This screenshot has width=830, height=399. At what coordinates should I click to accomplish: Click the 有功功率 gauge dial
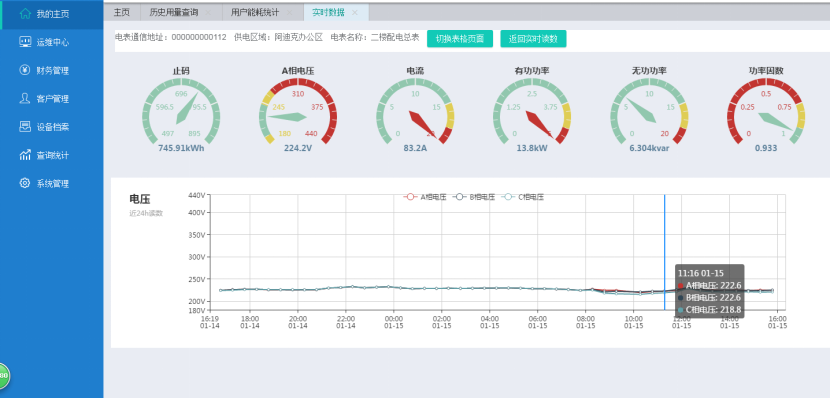click(532, 112)
